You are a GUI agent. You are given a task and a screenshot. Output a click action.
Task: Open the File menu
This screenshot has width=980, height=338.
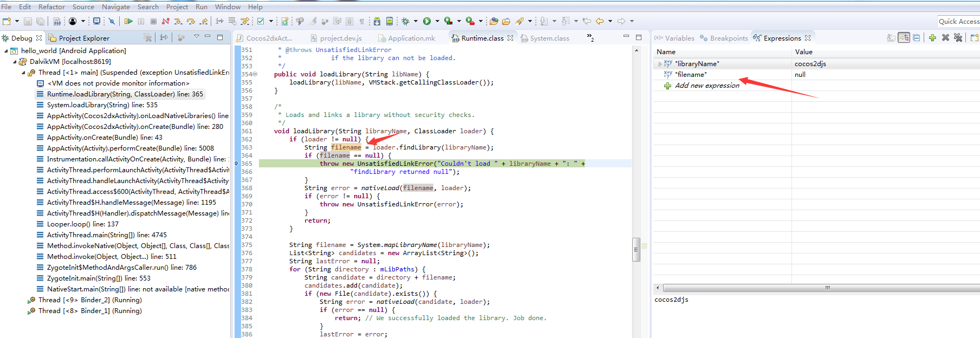coord(6,6)
